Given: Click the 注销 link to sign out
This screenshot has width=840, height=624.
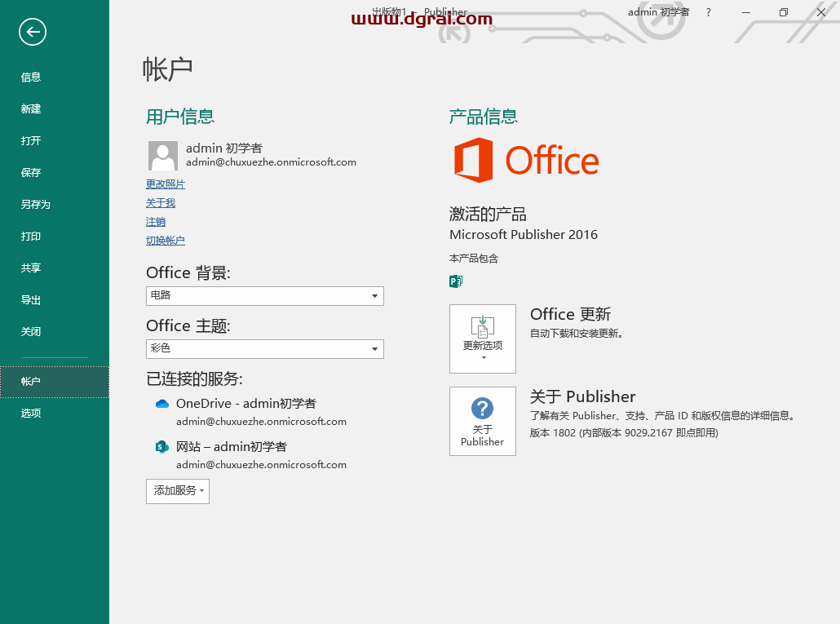Looking at the screenshot, I should click(156, 222).
